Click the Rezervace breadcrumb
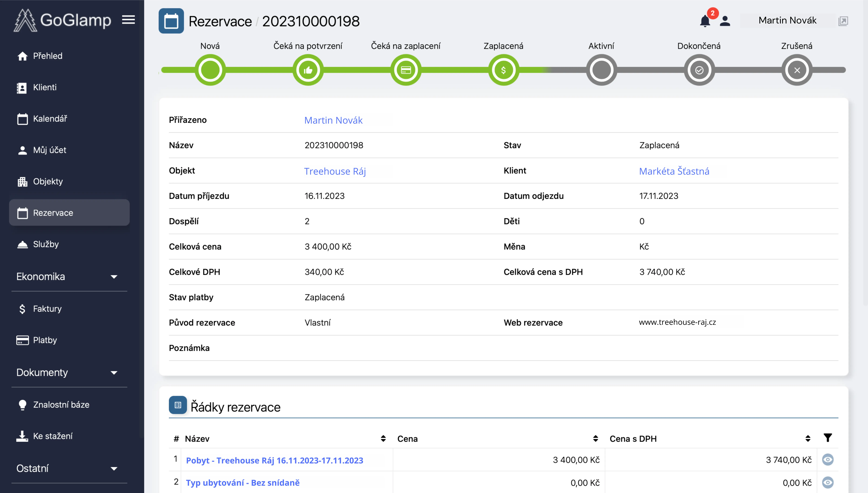Screen dimensions: 868x493 pos(220,21)
